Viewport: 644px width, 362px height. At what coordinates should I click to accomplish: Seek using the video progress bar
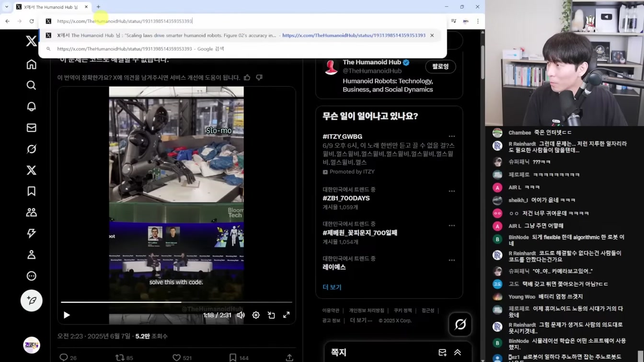tap(176, 302)
